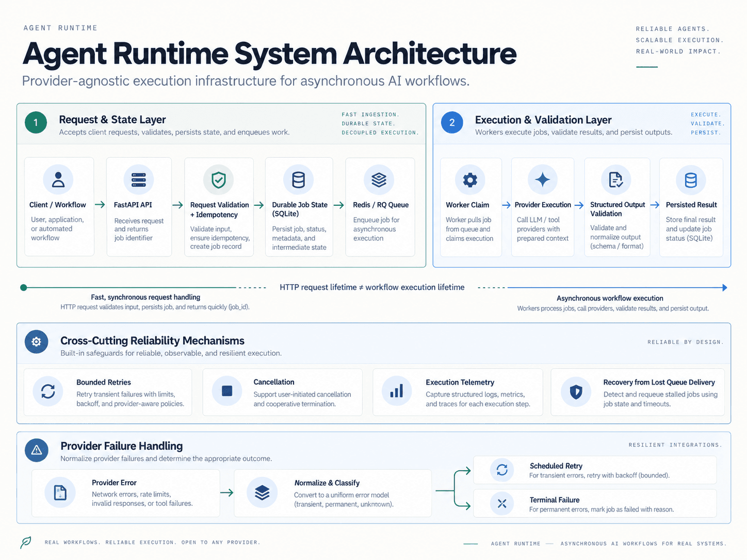
Task: Click the "Redis / RQ Queue" label
Action: [x=381, y=205]
